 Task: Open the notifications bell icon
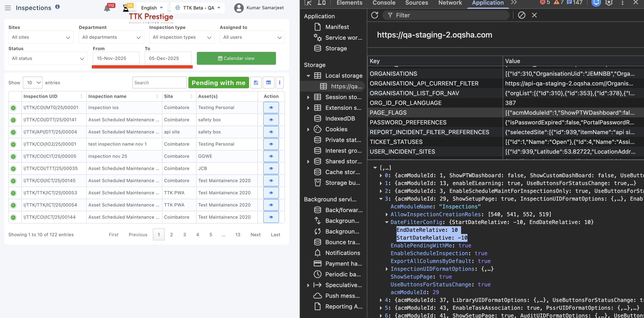tap(107, 8)
